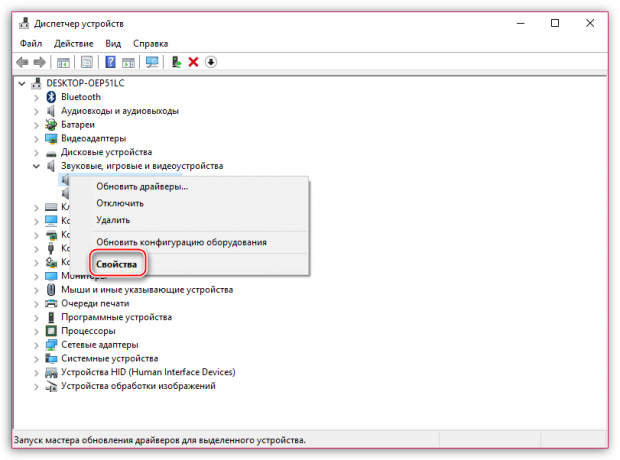Select the Видеоадаптеры tree item
This screenshot has width=620, height=460.
tap(93, 138)
